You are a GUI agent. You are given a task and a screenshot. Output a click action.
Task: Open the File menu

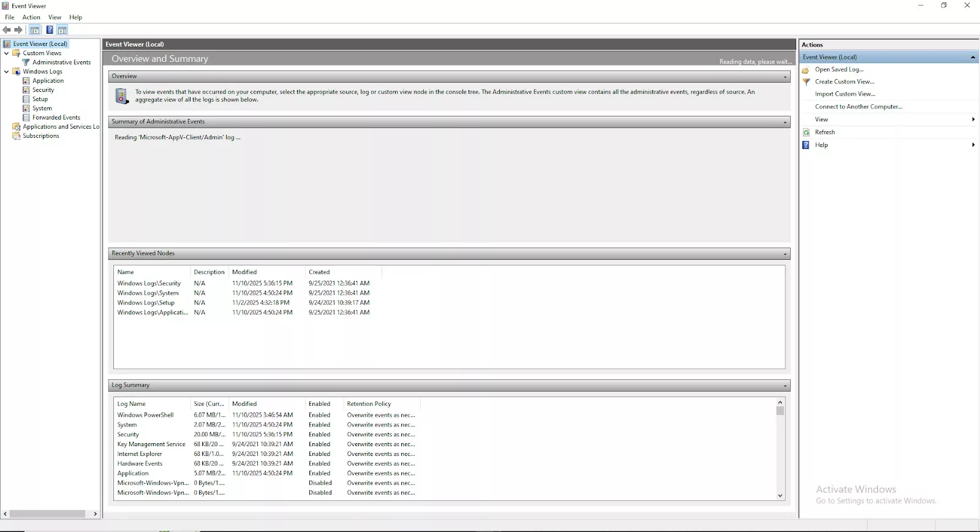tap(10, 17)
